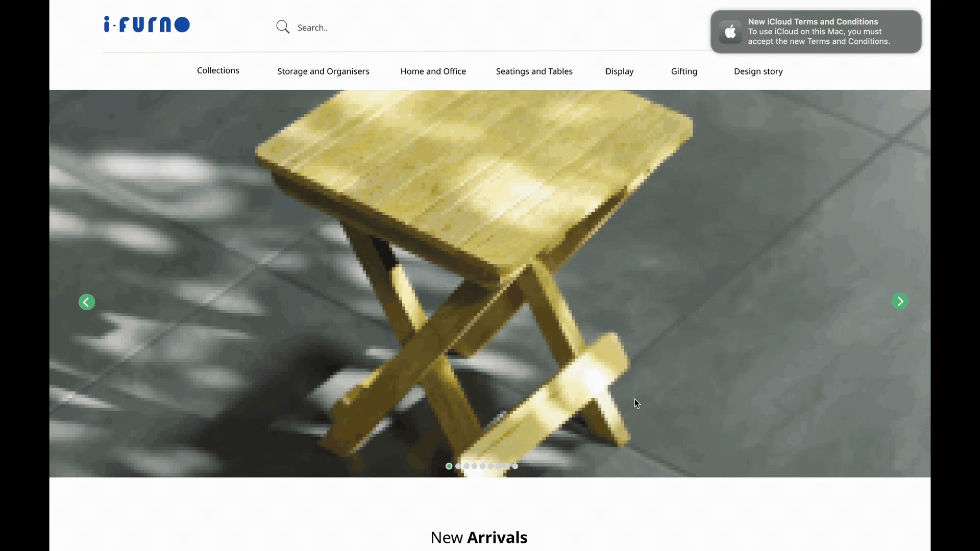Screen dimensions: 980x551
Task: Select the last carousel indicator dot
Action: point(515,466)
